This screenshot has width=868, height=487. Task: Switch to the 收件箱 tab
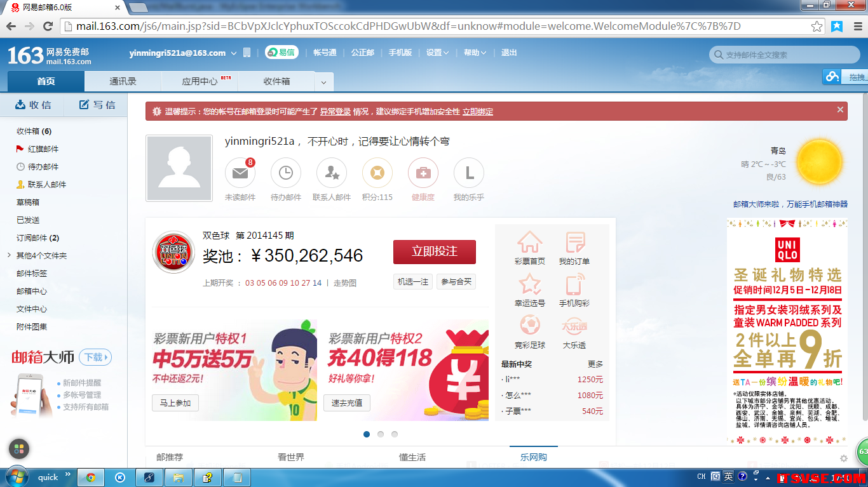coord(277,81)
